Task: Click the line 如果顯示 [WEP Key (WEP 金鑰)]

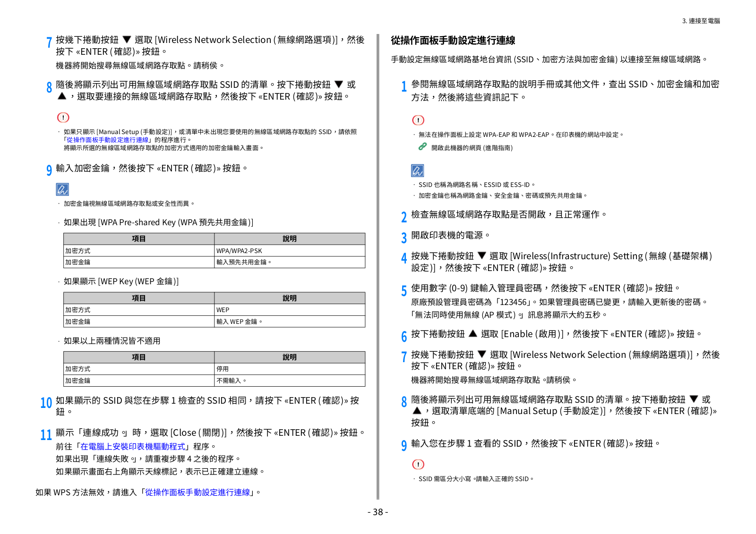Action: 121,281
